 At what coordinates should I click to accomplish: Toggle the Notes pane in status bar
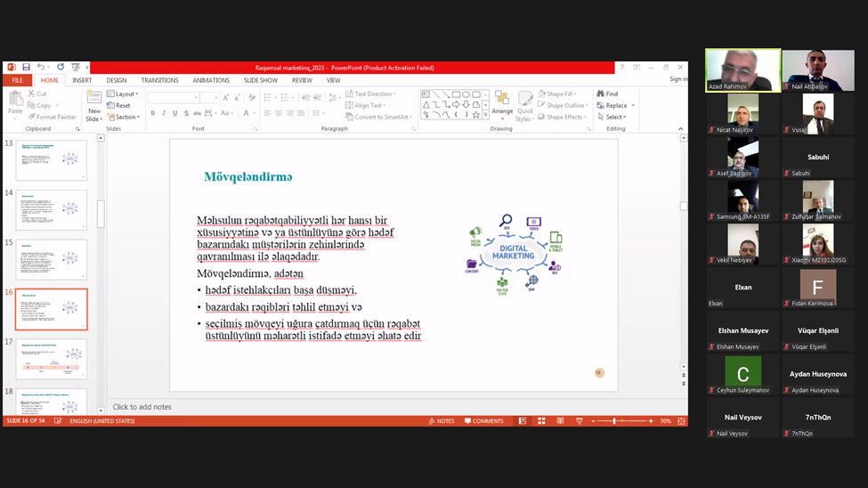point(442,421)
